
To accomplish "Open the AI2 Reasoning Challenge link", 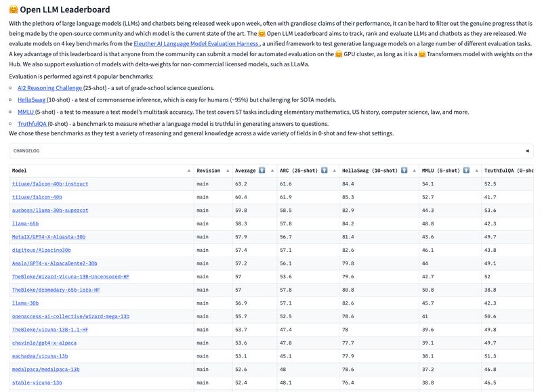I will 50,88.
